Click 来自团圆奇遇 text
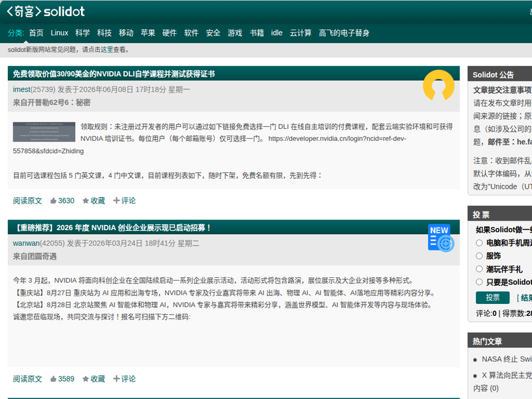 [35, 257]
